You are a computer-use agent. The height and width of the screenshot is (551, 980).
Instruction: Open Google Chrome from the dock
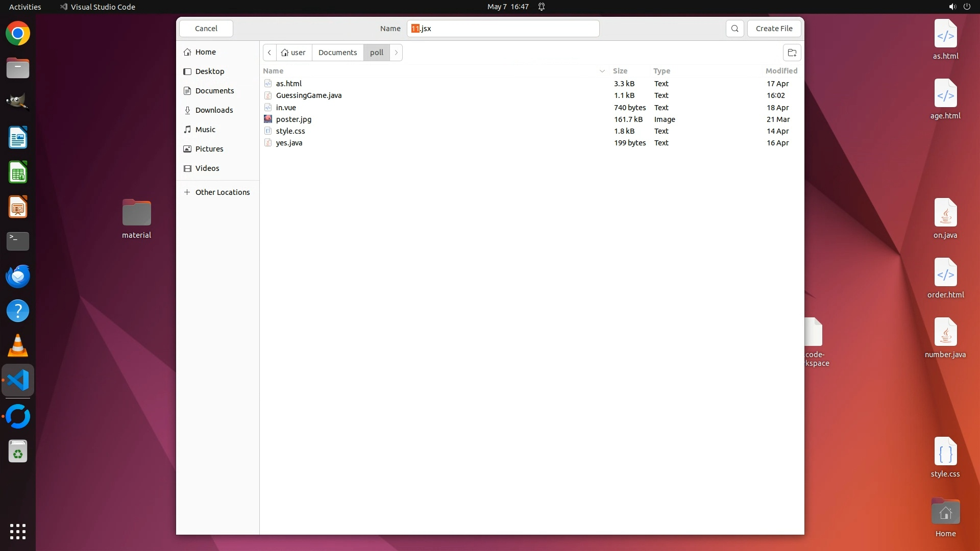click(18, 34)
